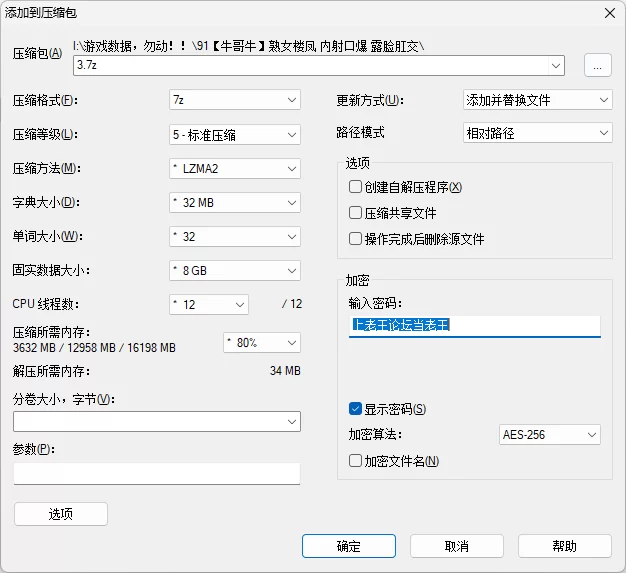The width and height of the screenshot is (626, 573).
Task: Enable the 创建自解压程序 checkbox
Action: click(355, 187)
